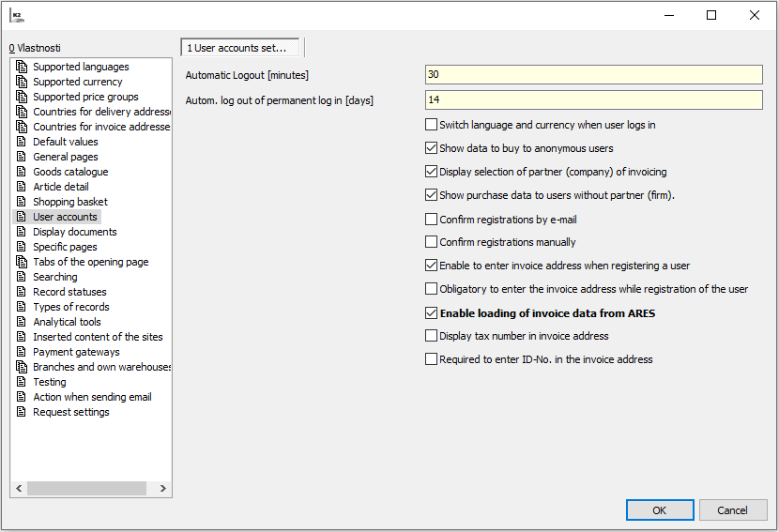Click the document icon beside Testing
This screenshot has width=779, height=532.
[22, 382]
